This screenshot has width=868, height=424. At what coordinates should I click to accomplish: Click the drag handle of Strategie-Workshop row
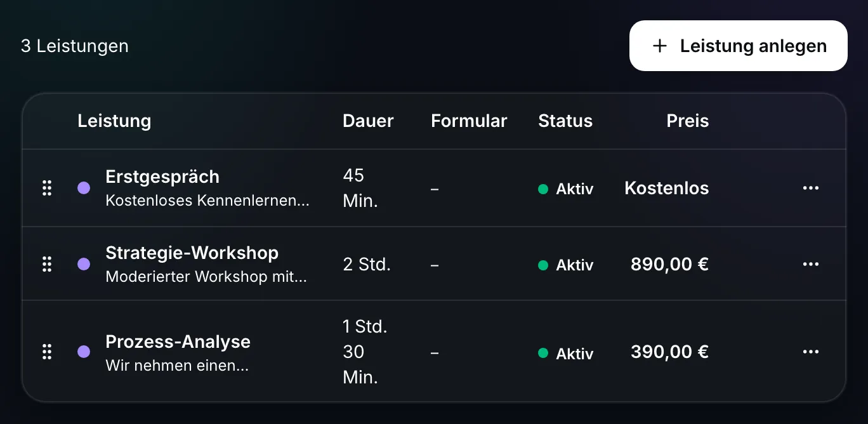pos(46,264)
